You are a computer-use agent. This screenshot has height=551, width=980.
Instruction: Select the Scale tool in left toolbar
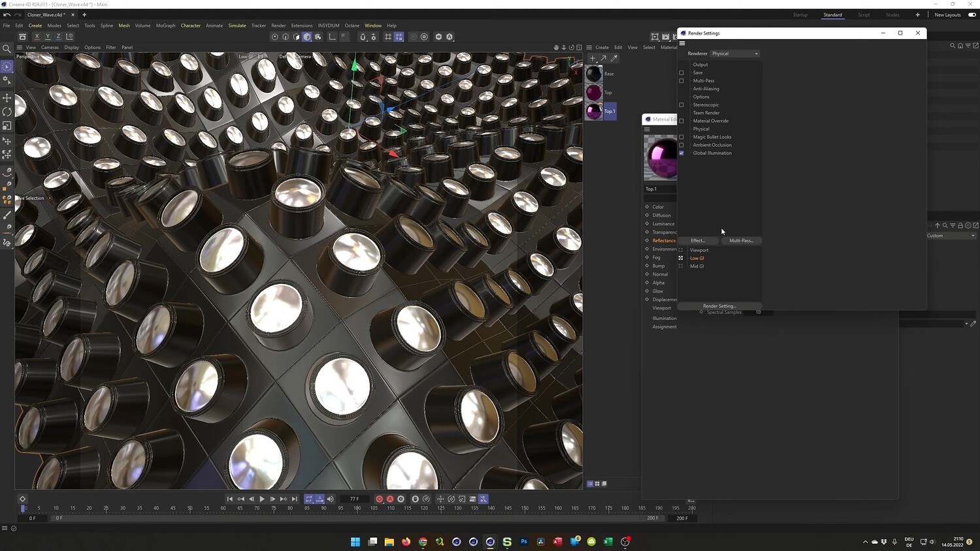[7, 125]
